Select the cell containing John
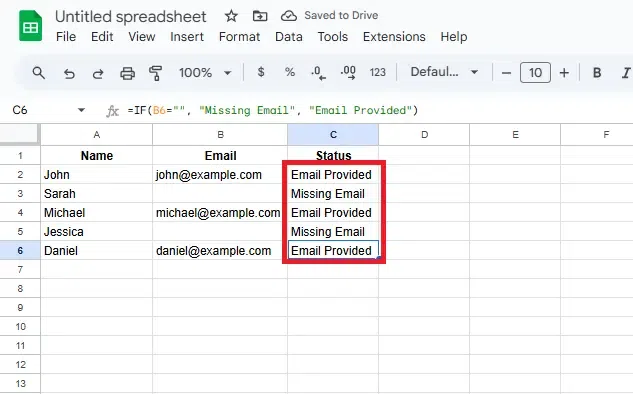 96,174
